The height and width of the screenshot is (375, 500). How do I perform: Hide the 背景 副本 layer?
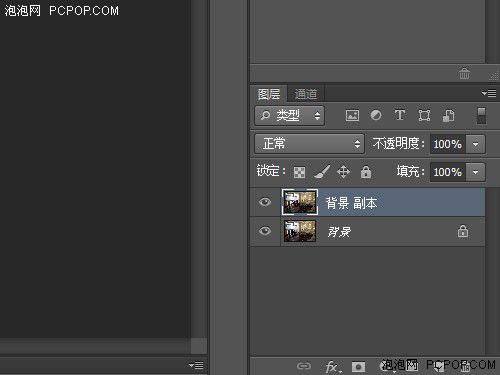coord(265,202)
